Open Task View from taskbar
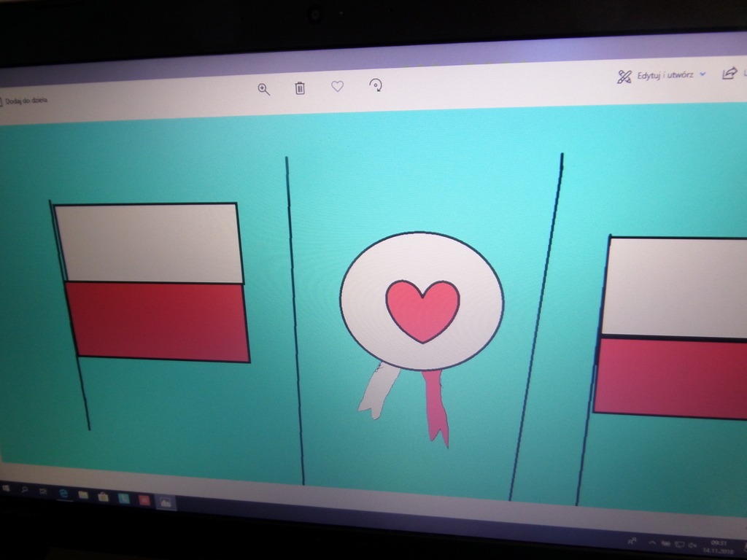This screenshot has height=560, width=747. [x=43, y=491]
